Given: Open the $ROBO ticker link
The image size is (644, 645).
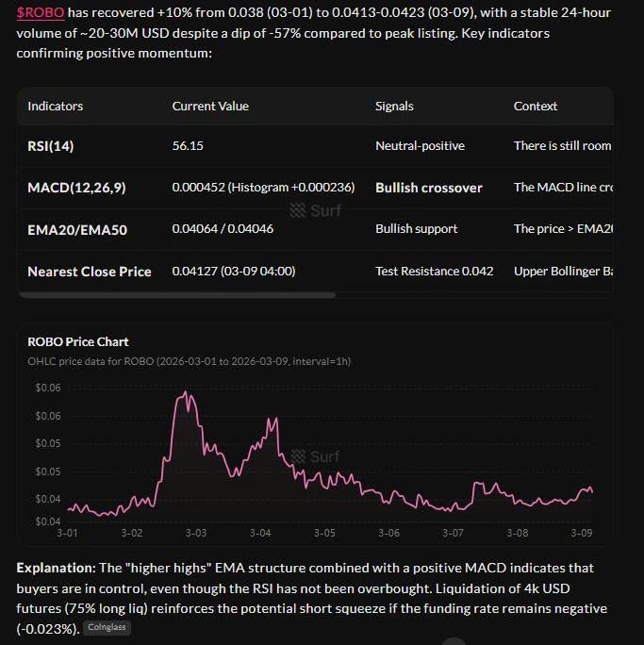Looking at the screenshot, I should 40,13.
